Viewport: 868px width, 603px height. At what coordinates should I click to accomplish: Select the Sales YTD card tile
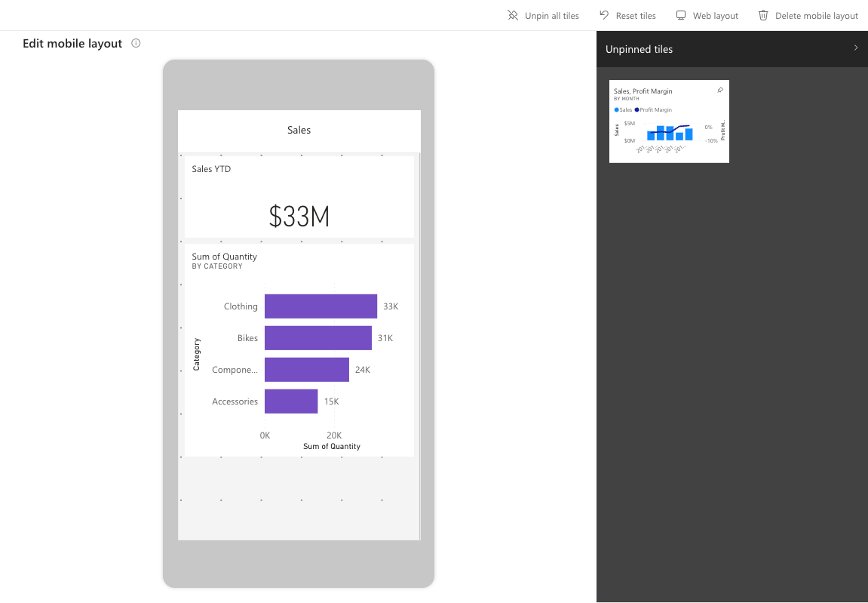[299, 197]
